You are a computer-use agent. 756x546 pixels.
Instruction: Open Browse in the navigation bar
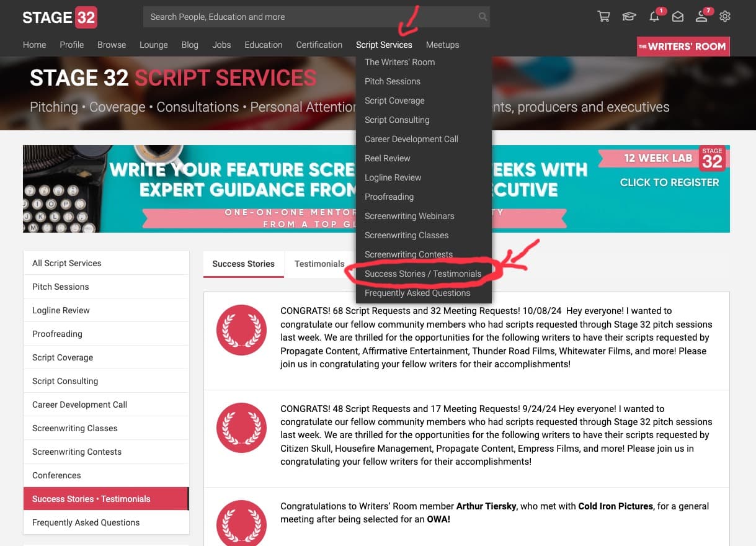pos(112,45)
